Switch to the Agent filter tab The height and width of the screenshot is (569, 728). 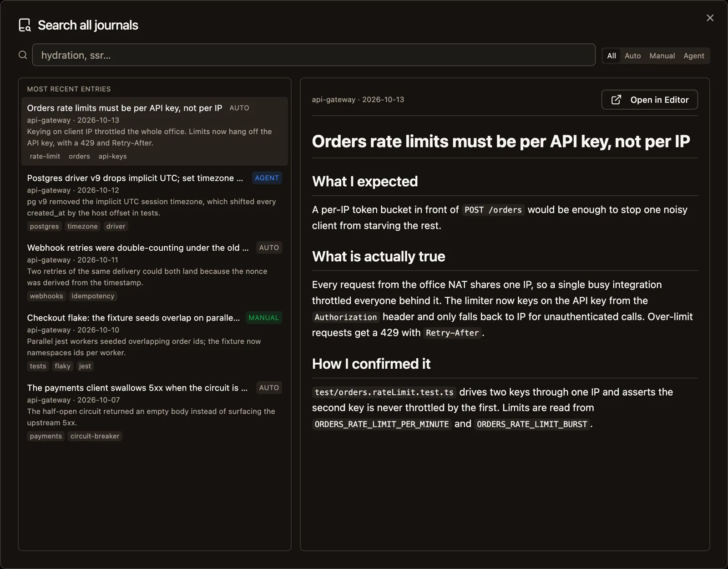coord(694,56)
